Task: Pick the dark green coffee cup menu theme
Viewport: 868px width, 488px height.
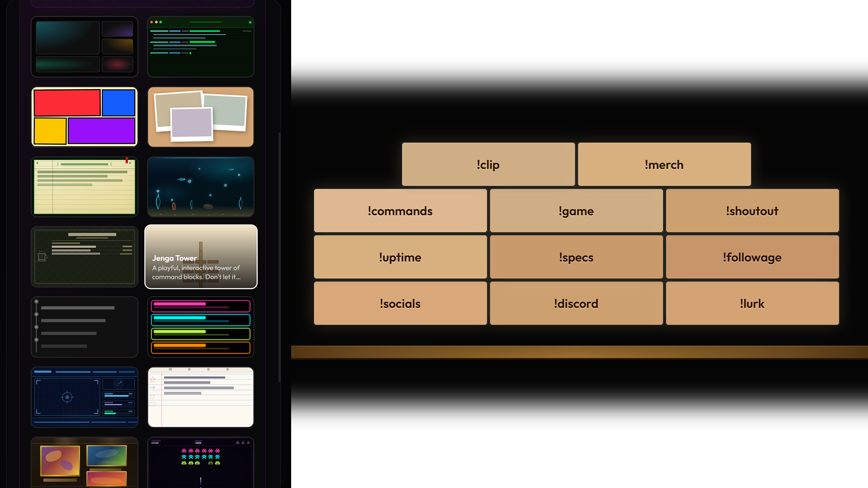Action: pyautogui.click(x=85, y=257)
